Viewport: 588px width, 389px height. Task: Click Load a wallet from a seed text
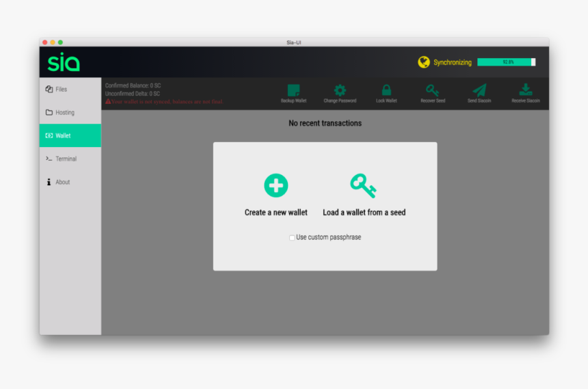[364, 213]
